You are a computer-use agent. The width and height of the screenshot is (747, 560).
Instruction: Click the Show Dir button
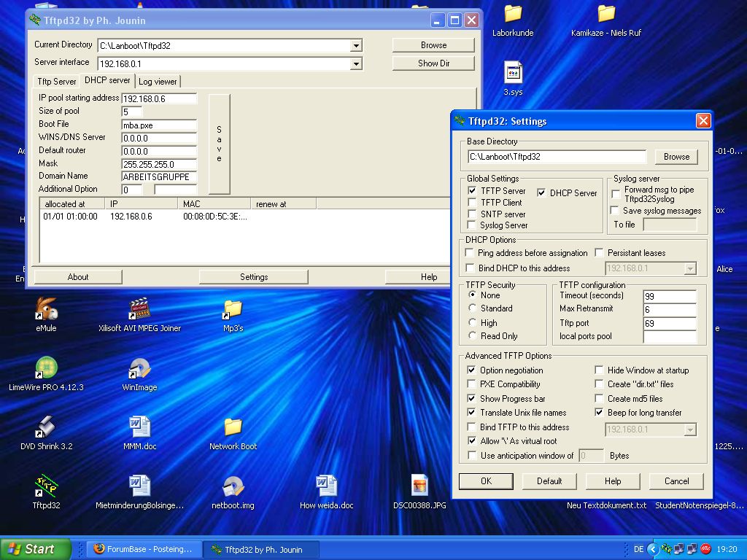pos(433,63)
